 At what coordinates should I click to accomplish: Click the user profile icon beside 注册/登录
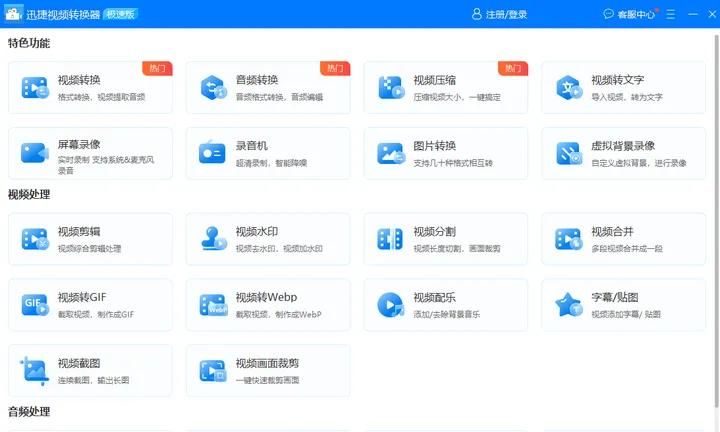477,14
